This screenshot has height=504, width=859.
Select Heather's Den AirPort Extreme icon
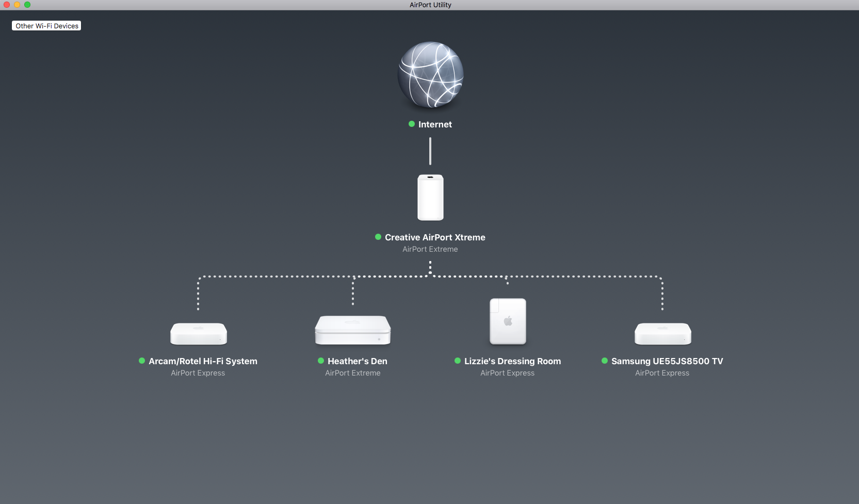(353, 330)
